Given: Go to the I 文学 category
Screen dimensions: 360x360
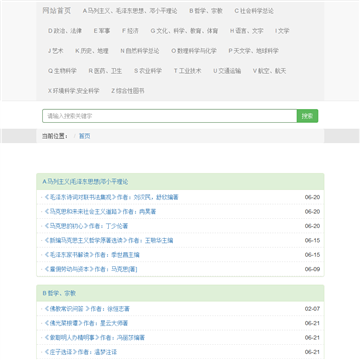Looking at the screenshot, I should click(x=282, y=31).
